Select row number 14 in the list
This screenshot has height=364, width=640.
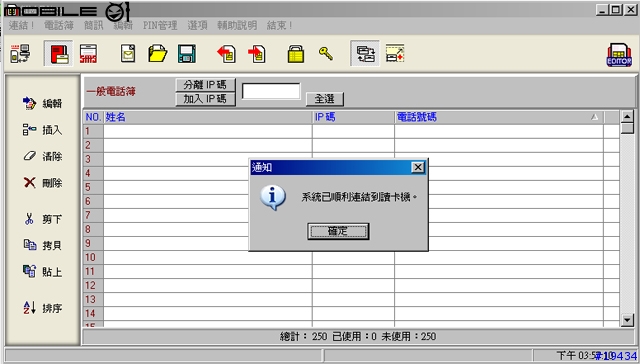(x=93, y=313)
